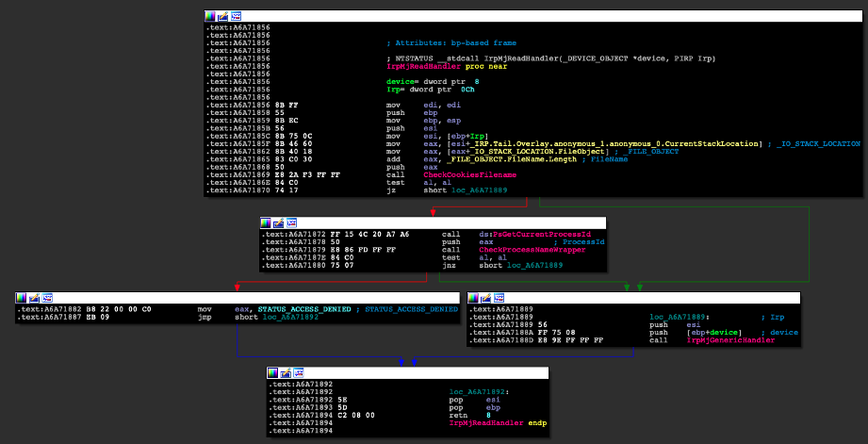Click the edit icon on the STATUS_ACCESS_DENIED block

coord(33,298)
